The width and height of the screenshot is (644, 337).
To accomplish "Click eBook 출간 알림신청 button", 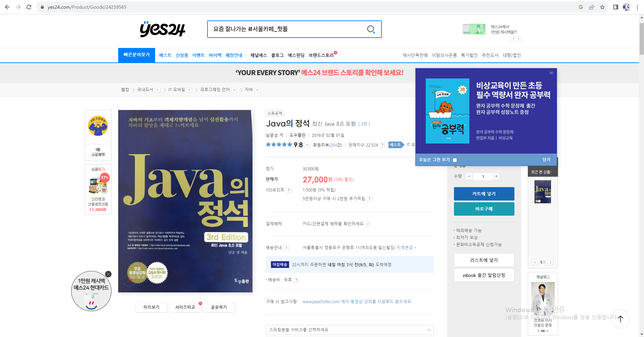I will coord(484,275).
